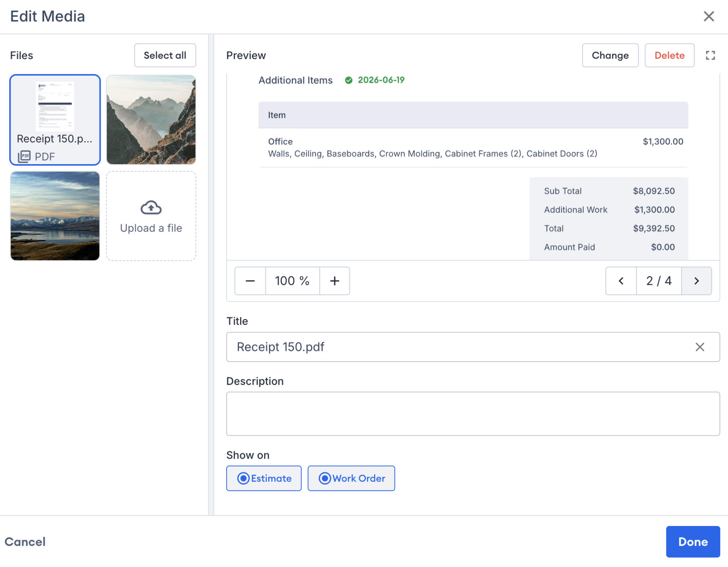Click the Change button

tap(610, 55)
